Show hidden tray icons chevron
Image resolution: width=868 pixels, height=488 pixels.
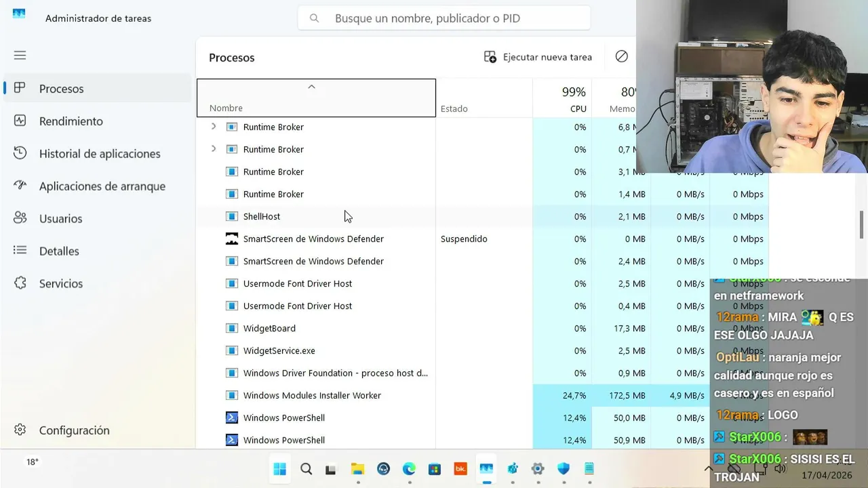(709, 468)
